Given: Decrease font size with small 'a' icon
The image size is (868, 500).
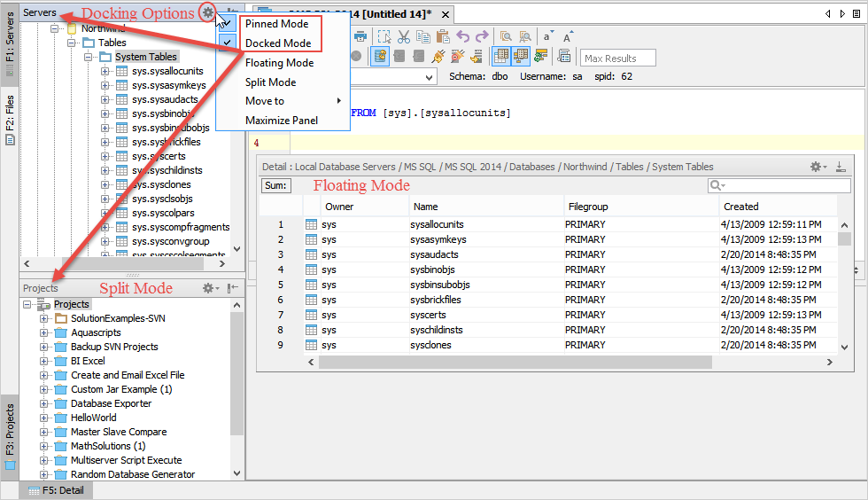Looking at the screenshot, I should 547,36.
